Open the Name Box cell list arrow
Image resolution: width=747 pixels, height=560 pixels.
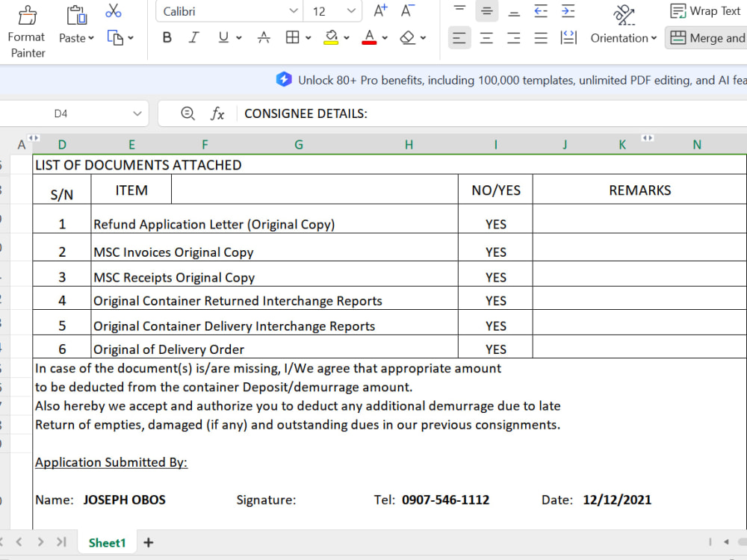click(137, 113)
